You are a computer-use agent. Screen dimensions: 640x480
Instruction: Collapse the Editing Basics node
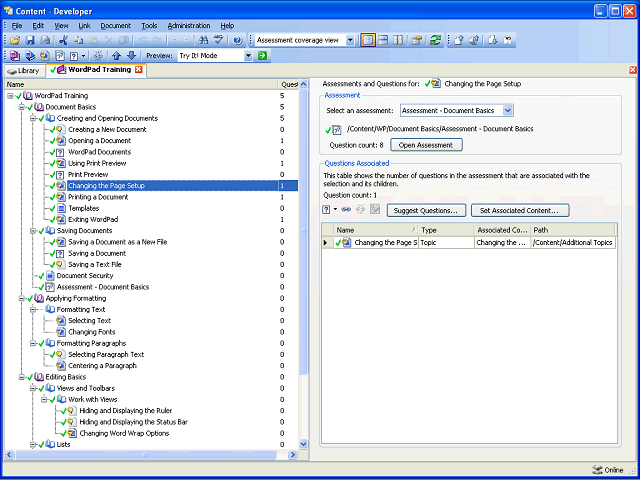pos(21,378)
